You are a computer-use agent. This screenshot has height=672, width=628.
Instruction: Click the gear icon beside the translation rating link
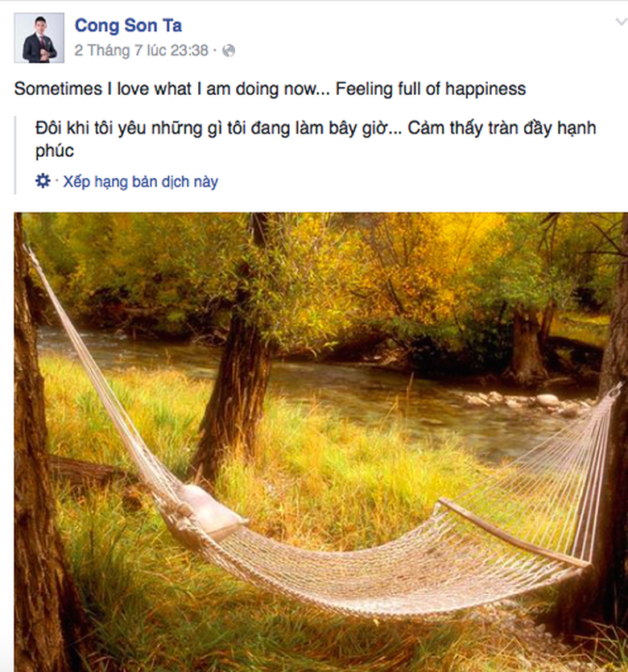(x=43, y=179)
